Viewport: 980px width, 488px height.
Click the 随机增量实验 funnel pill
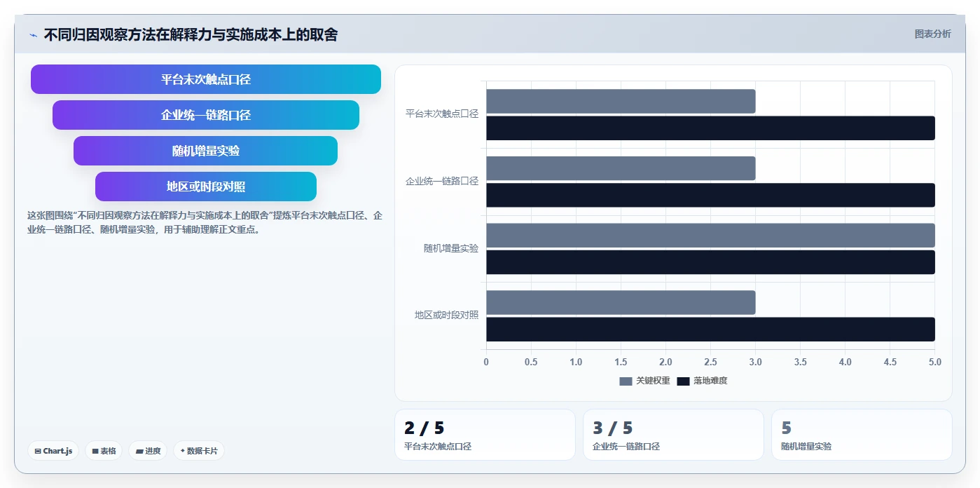pos(206,151)
